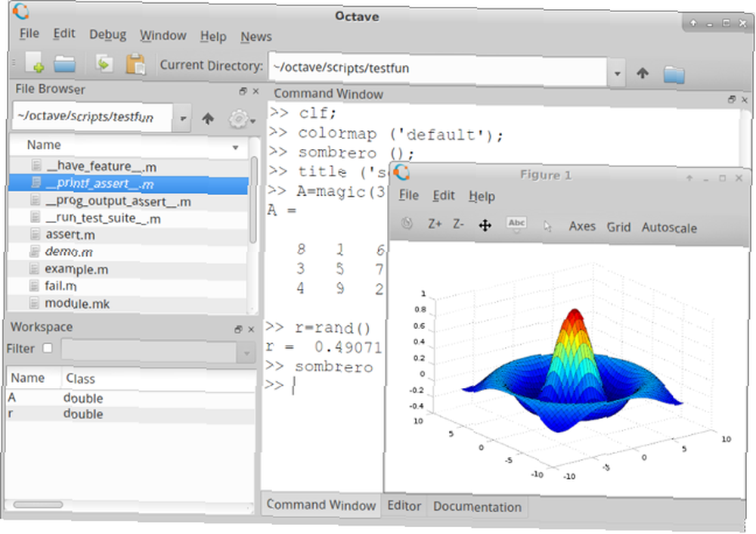756x534 pixels.
Task: Click the Octave logo in Figure 1 title bar
Action: click(401, 172)
